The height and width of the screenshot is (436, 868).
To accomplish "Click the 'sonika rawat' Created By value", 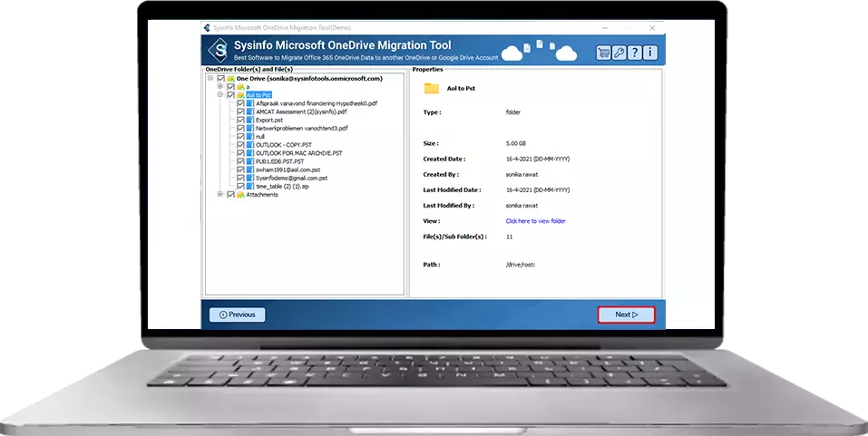I will (522, 175).
